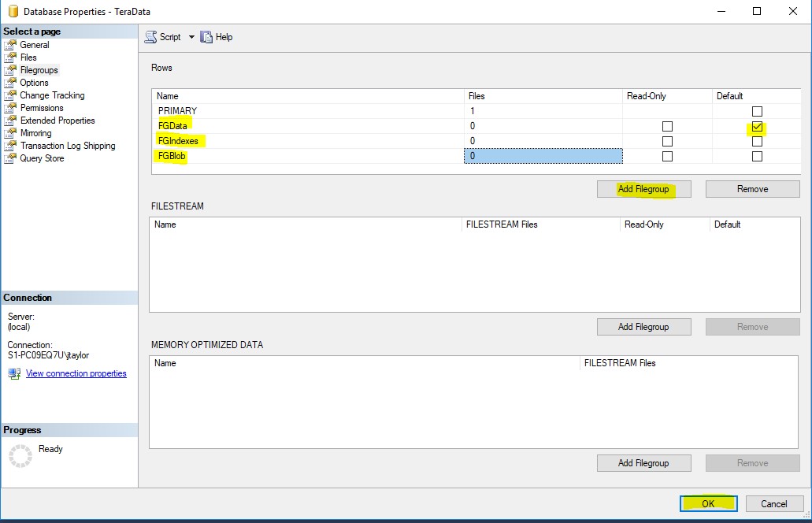Switch to the Options page
The height and width of the screenshot is (523, 812).
34,83
